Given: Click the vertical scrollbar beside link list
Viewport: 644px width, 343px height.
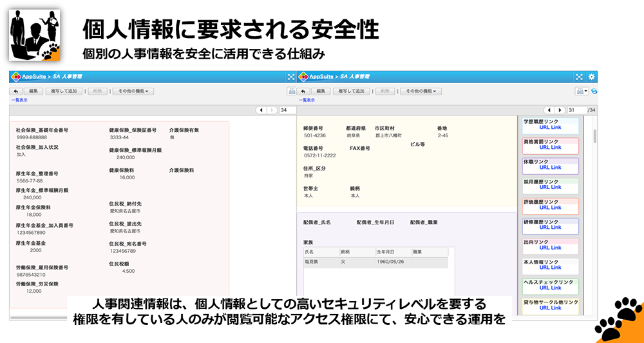Looking at the screenshot, I should click(594, 137).
